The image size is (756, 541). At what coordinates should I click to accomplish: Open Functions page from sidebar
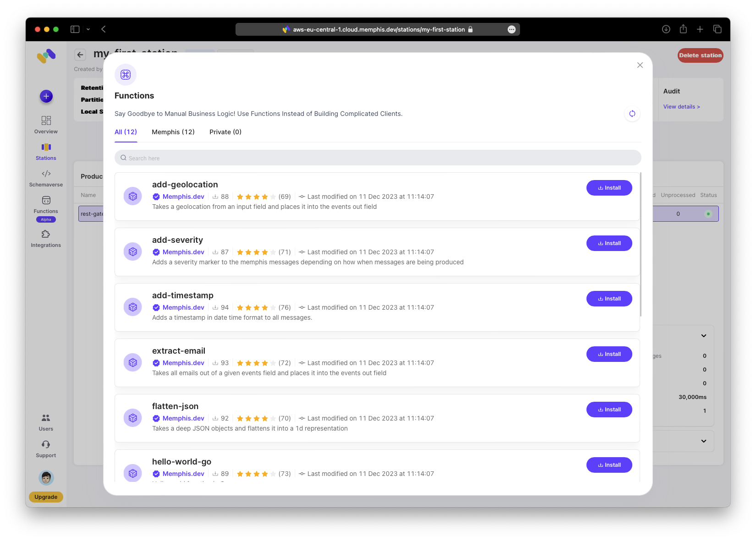pos(46,201)
